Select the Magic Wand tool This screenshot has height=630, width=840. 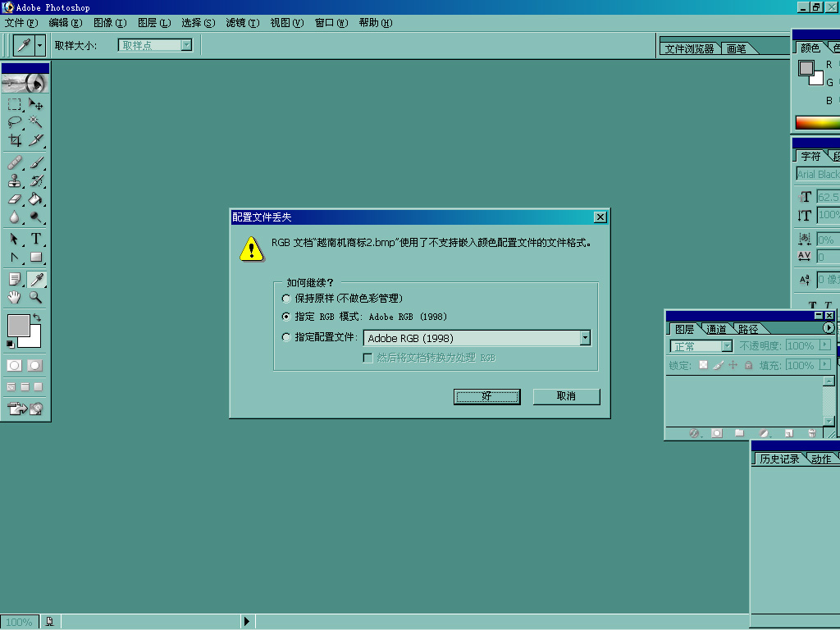tap(36, 122)
